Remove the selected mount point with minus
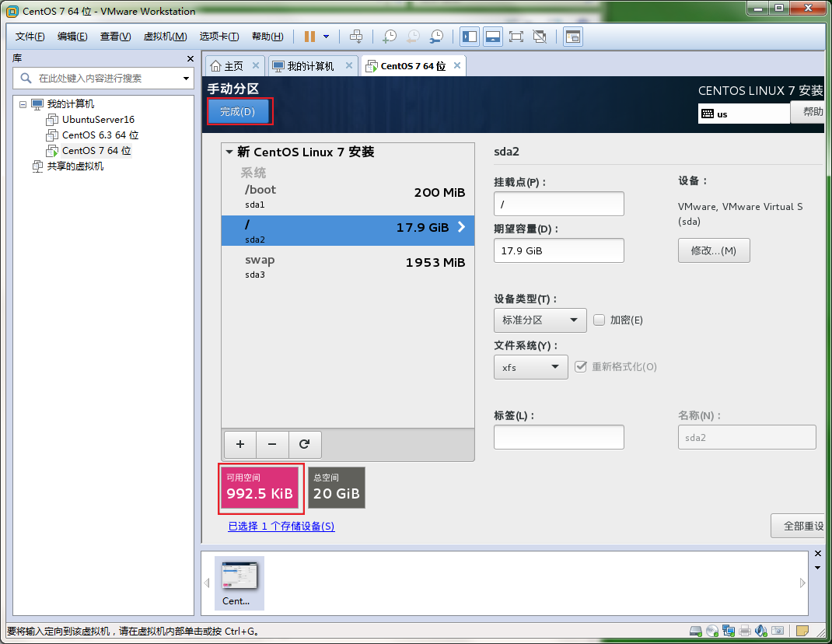Viewport: 832px width, 644px height. coord(272,444)
